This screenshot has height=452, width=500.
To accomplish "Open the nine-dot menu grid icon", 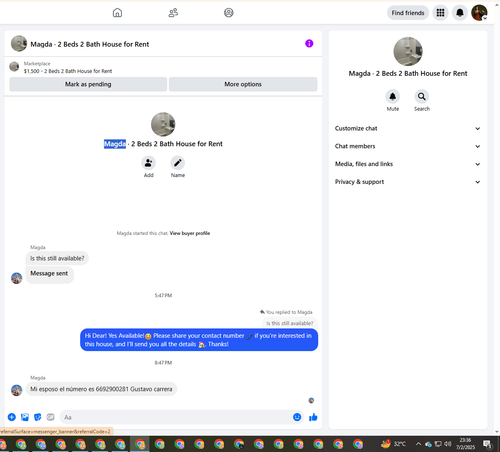I will pos(440,13).
